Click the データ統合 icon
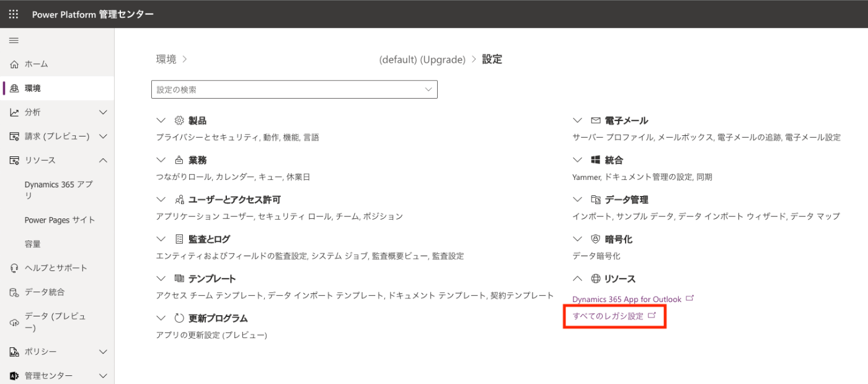Screen dimensions: 868x384 pos(14,292)
